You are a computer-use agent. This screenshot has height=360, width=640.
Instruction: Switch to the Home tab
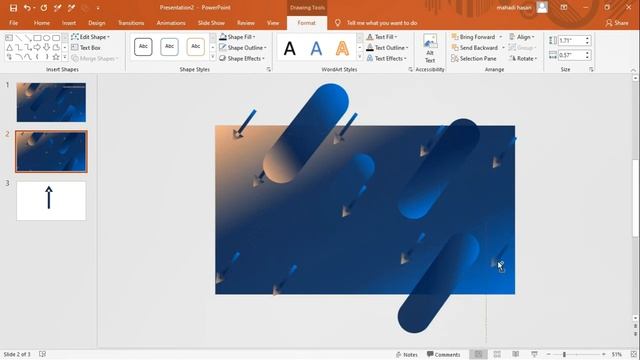[42, 23]
